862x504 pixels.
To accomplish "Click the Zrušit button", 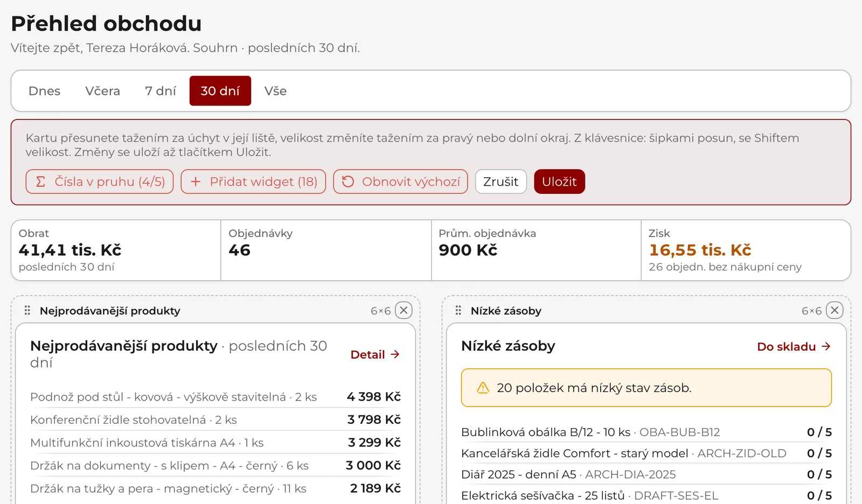I will point(500,181).
